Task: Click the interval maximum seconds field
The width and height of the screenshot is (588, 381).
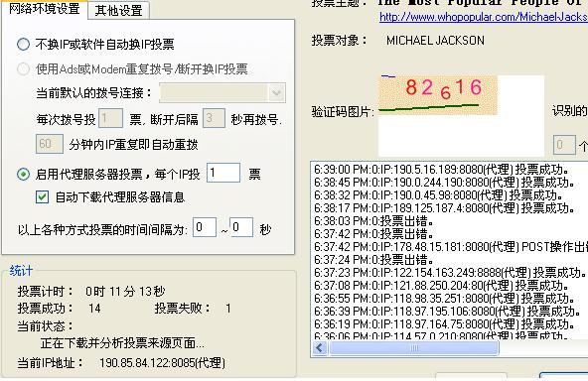Action: 241,227
